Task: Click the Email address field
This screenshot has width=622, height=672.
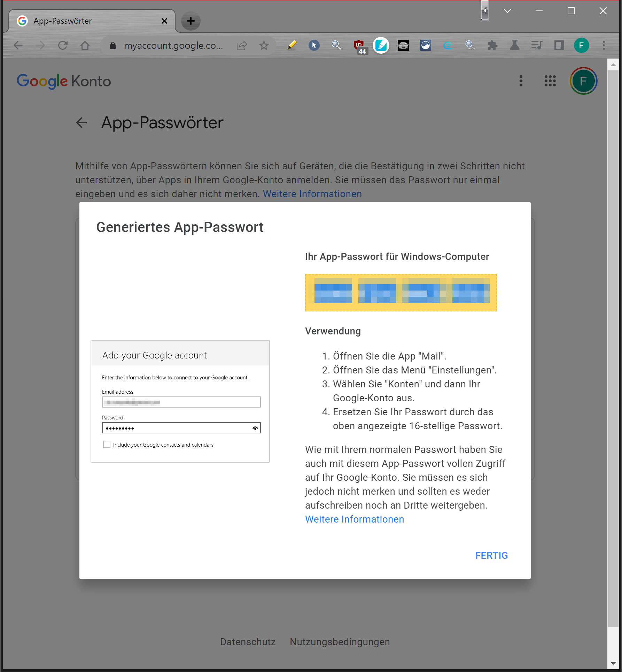Action: [x=181, y=402]
